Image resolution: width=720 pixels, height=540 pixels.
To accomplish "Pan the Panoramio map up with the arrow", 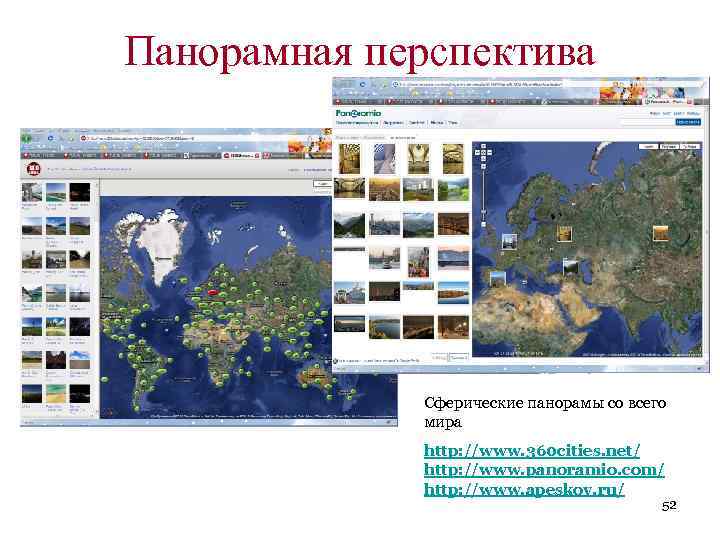I will pos(483,147).
